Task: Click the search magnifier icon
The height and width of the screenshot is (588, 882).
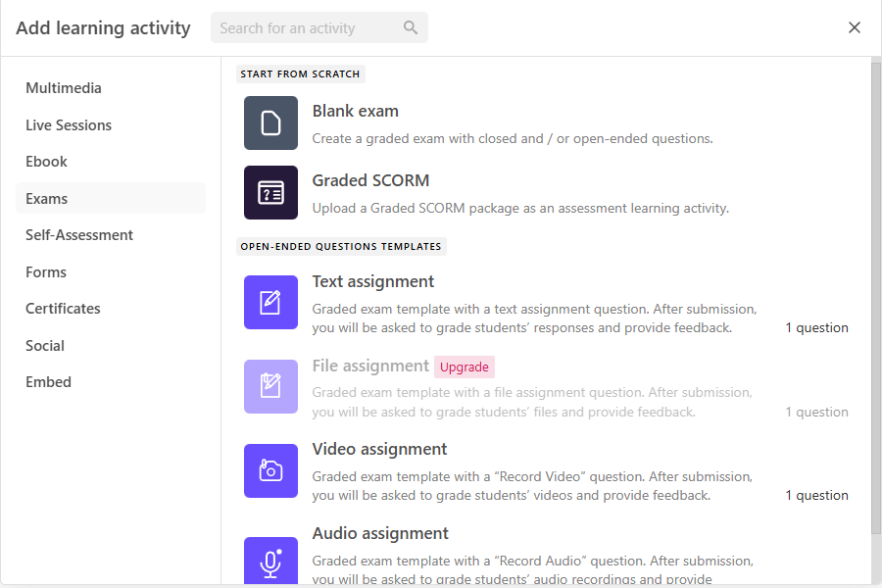Action: [x=411, y=28]
